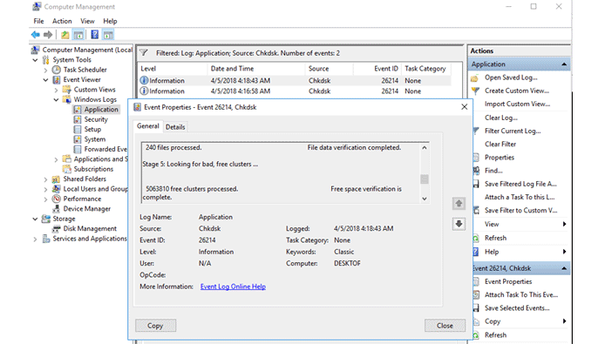605x364 pixels.
Task: Click Open Saved Log action
Action: tap(511, 78)
